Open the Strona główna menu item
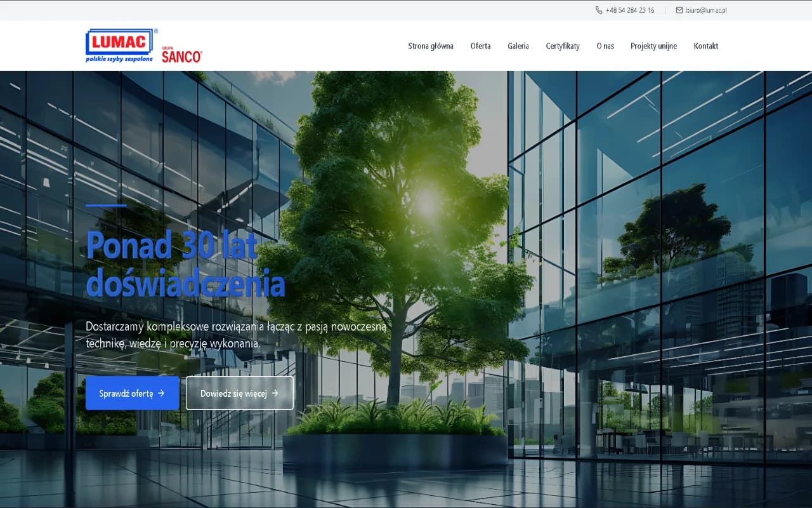This screenshot has width=812, height=508. pos(431,46)
